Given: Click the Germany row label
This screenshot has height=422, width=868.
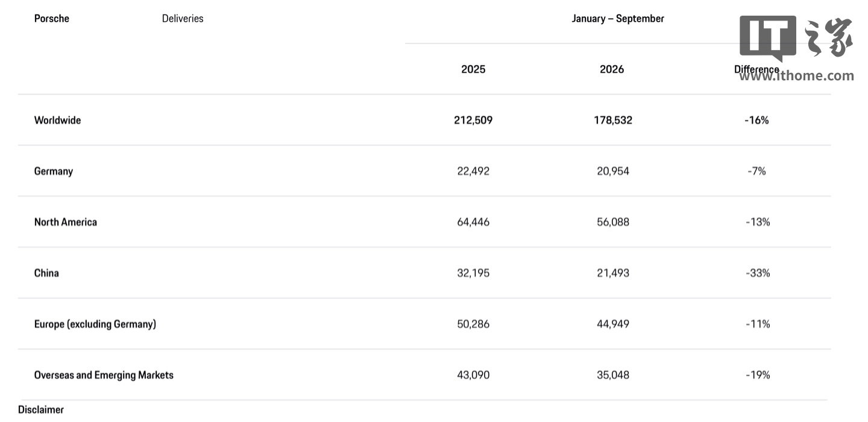Looking at the screenshot, I should coord(54,171).
